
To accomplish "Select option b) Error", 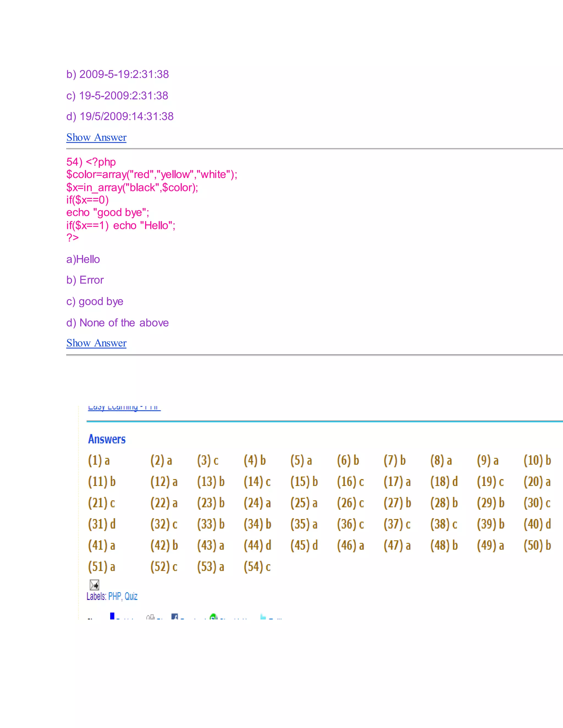I will click(85, 280).
